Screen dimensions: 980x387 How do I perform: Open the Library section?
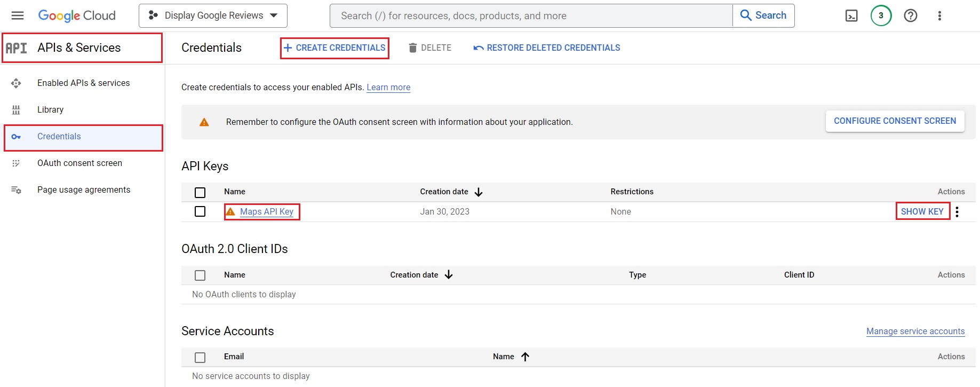(x=50, y=109)
